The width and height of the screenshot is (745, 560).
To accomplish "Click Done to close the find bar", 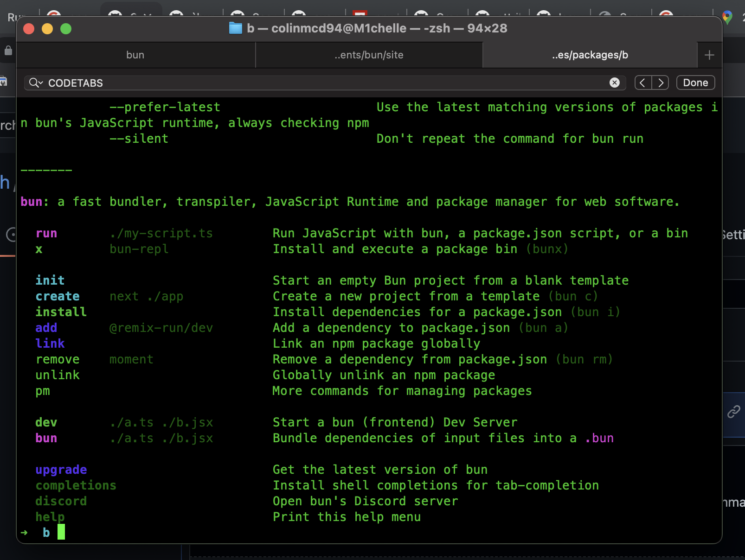I will 695,83.
